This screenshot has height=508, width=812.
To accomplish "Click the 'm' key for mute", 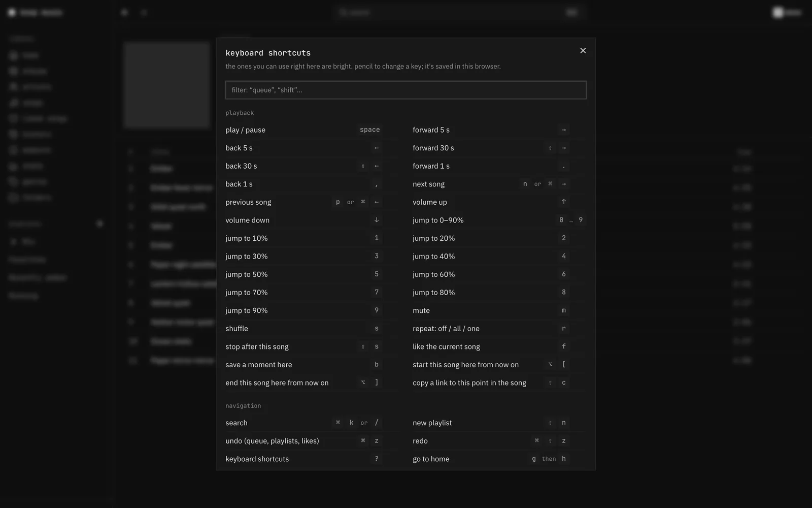I will coord(563,310).
